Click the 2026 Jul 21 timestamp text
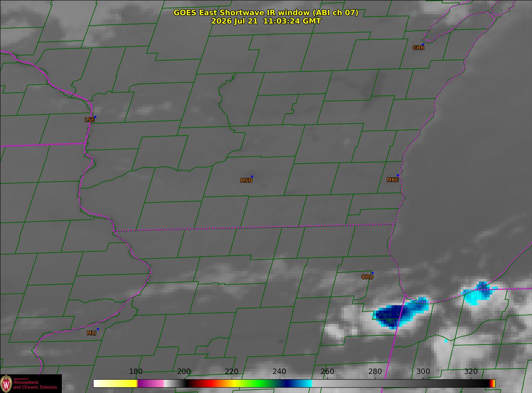Screen dimensions: 532x393 266,21
